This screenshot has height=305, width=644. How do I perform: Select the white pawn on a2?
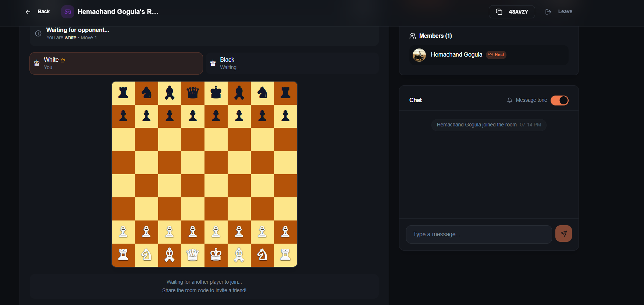point(123,232)
